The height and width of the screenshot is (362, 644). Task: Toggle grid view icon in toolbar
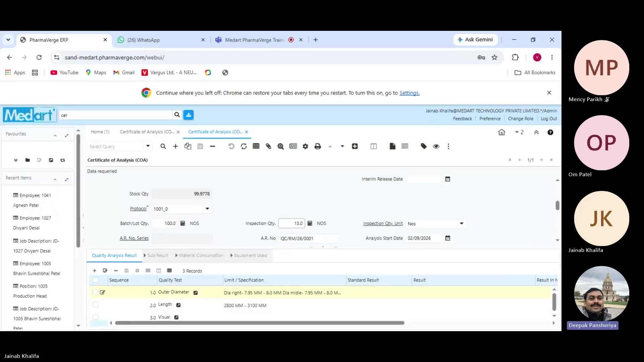tap(256, 146)
